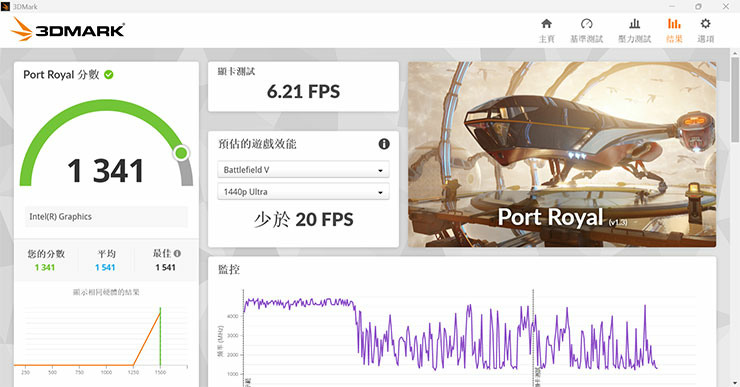This screenshot has height=387, width=740.
Task: Close the 3DMark window
Action: click(x=726, y=6)
